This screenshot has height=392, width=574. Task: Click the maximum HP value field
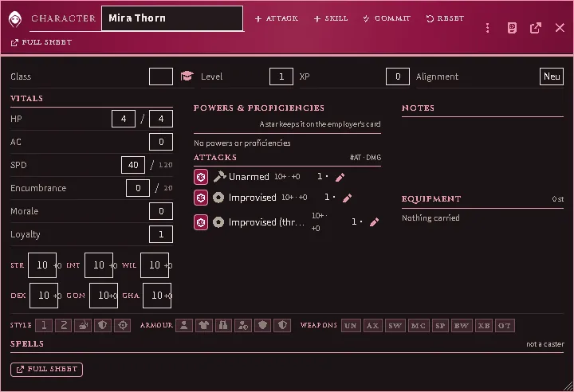[x=161, y=119]
